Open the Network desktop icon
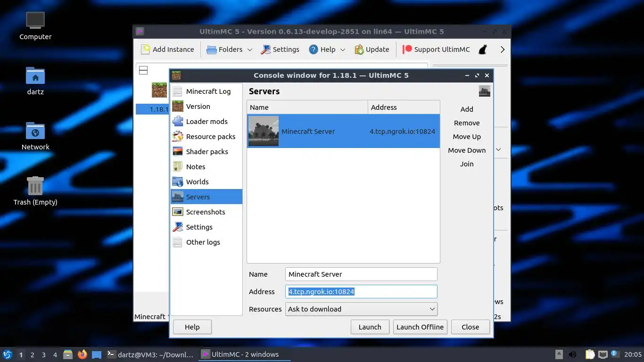644x362 pixels. (x=35, y=136)
